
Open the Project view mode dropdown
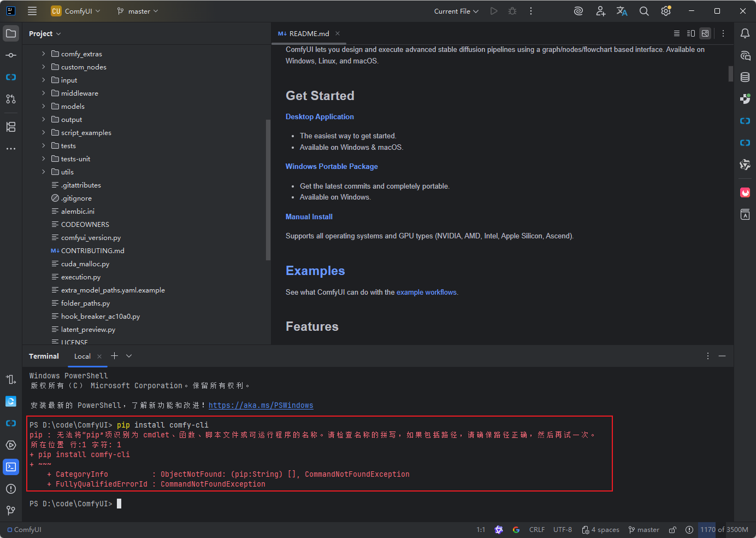pos(45,33)
